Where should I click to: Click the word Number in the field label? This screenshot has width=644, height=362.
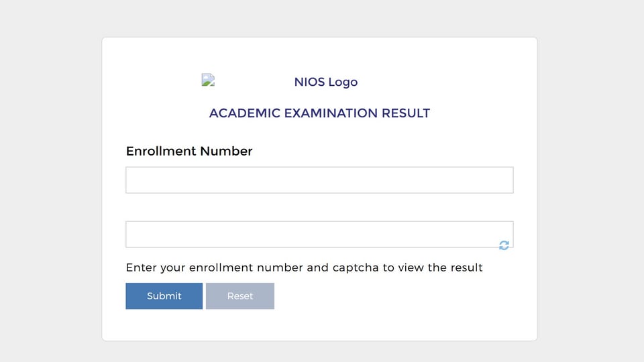(226, 151)
